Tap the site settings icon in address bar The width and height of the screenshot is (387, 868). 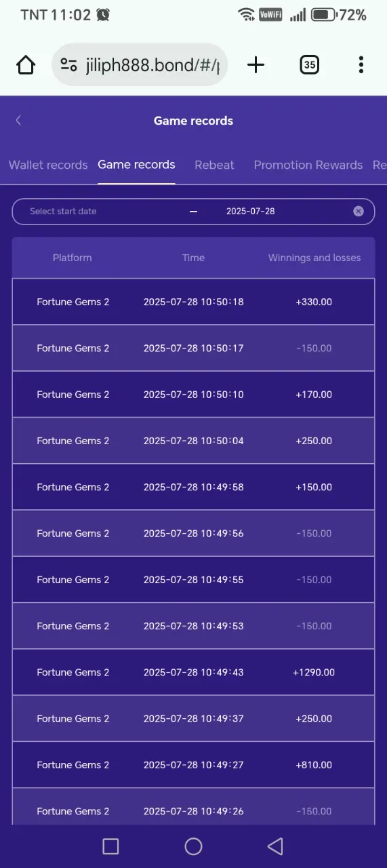(x=68, y=65)
